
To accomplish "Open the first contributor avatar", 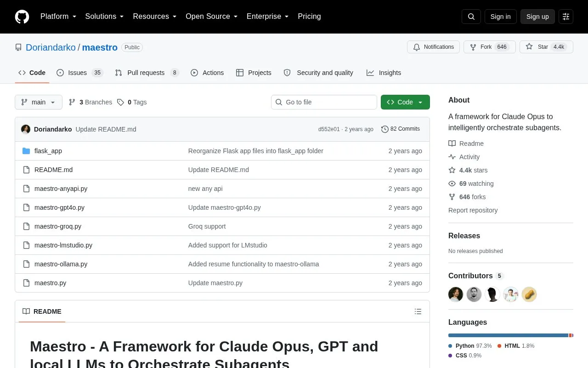I will click(x=456, y=294).
